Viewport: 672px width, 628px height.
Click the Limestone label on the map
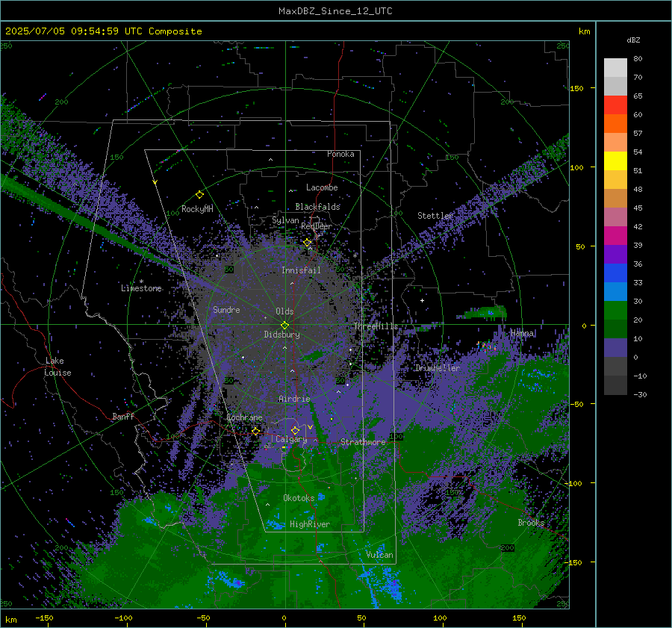[141, 288]
